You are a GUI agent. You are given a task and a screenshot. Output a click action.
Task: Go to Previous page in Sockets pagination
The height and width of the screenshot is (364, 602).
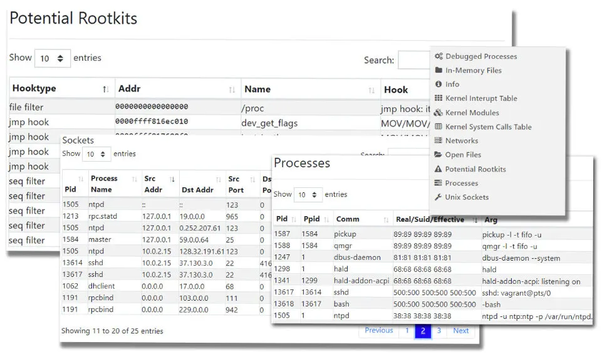click(x=378, y=330)
